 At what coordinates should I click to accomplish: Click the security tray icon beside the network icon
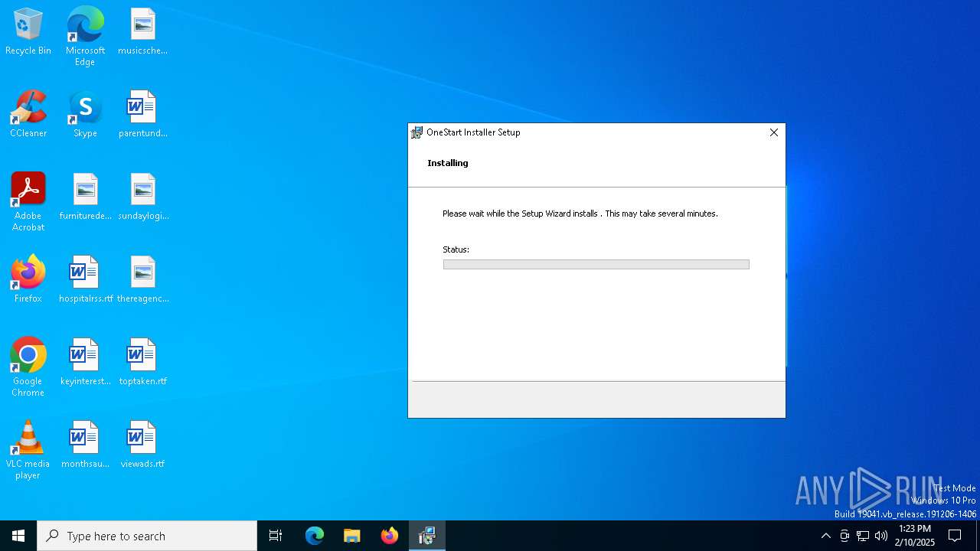[x=844, y=536]
